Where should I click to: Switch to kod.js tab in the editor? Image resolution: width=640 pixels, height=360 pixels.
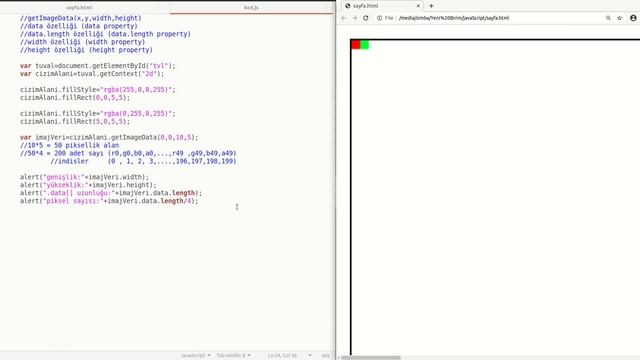pyautogui.click(x=251, y=7)
